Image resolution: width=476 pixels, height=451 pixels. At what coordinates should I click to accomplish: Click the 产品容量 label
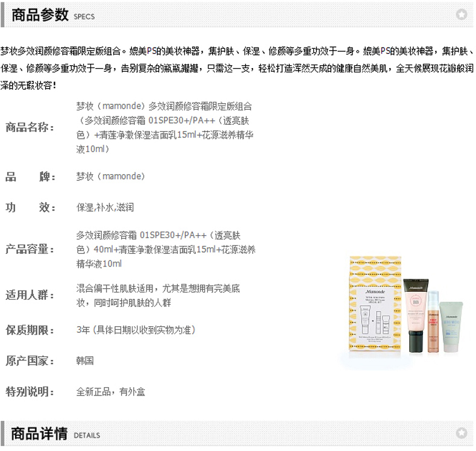click(x=30, y=250)
